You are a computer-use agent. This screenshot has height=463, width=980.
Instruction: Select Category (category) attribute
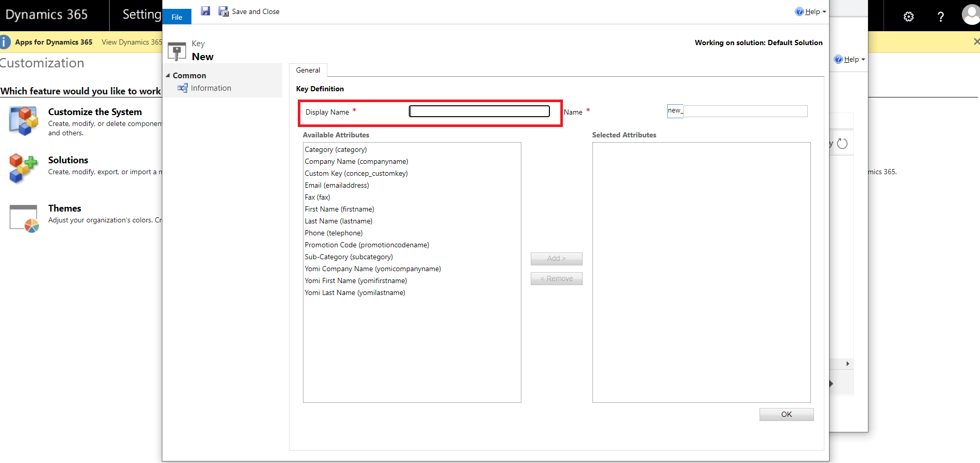coord(336,149)
